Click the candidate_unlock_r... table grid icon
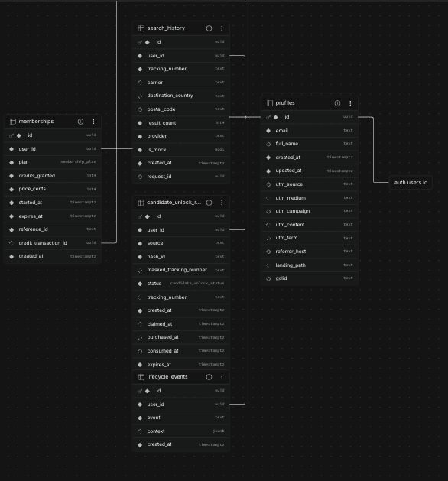Screen dimensions: 448x481 point(141,203)
